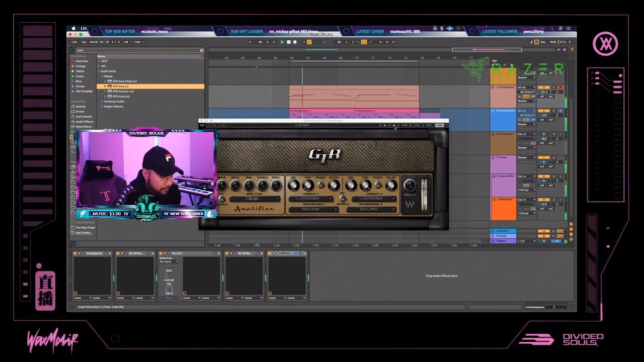
Task: Expand the Universal Audio folder
Action: (102, 101)
